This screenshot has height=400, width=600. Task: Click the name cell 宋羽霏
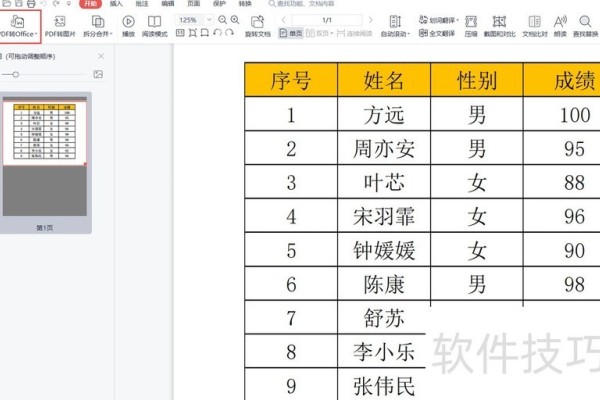pos(384,216)
